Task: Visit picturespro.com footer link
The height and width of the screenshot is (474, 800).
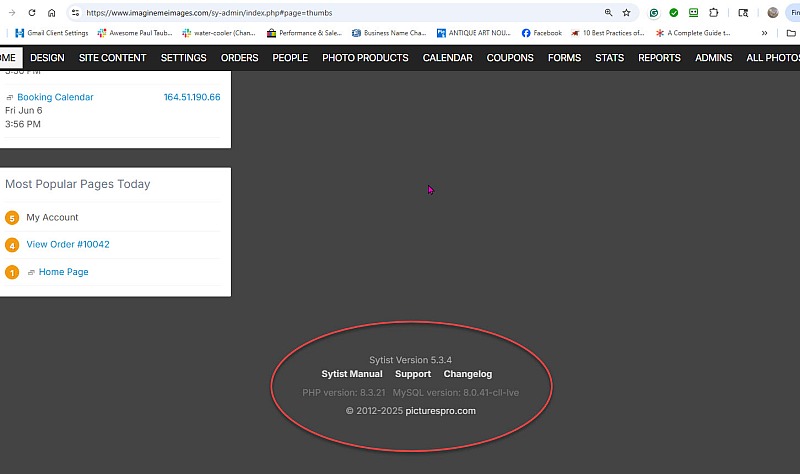Action: [440, 411]
